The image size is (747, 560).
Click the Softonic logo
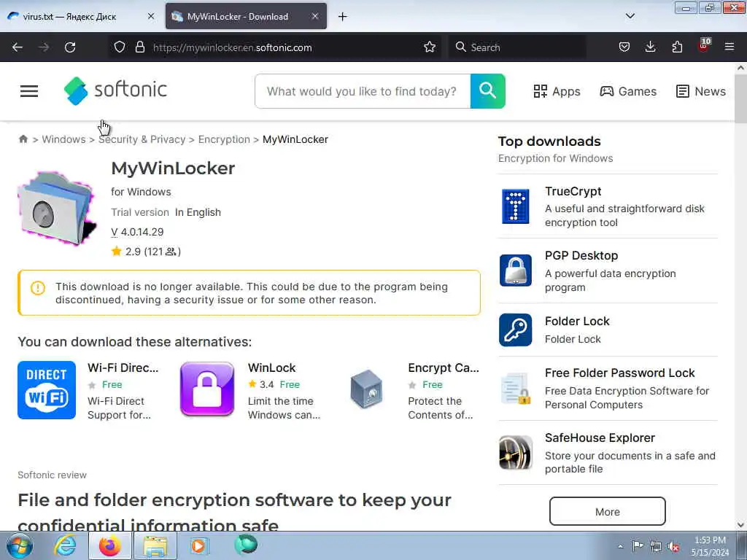pos(115,90)
